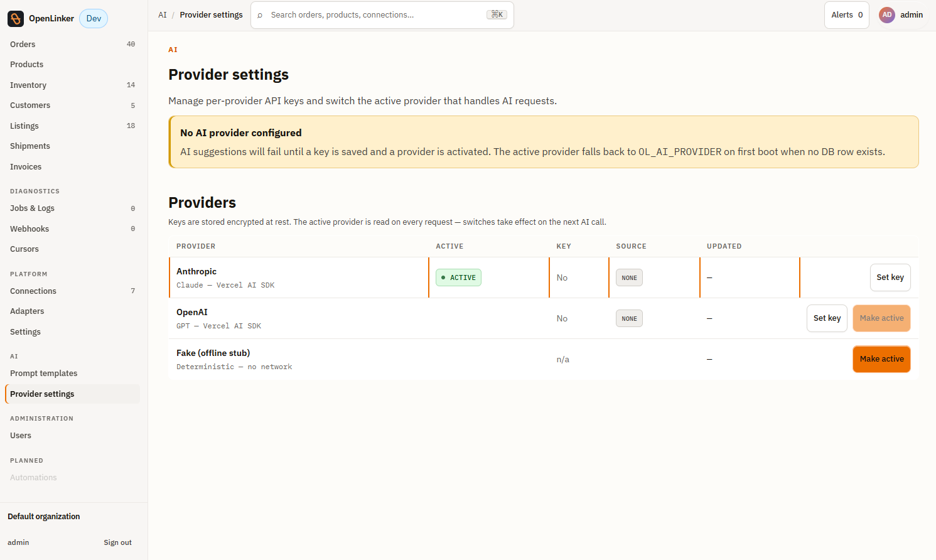Click the AD avatar icon
Screen dimensions: 936x560
[x=886, y=15]
